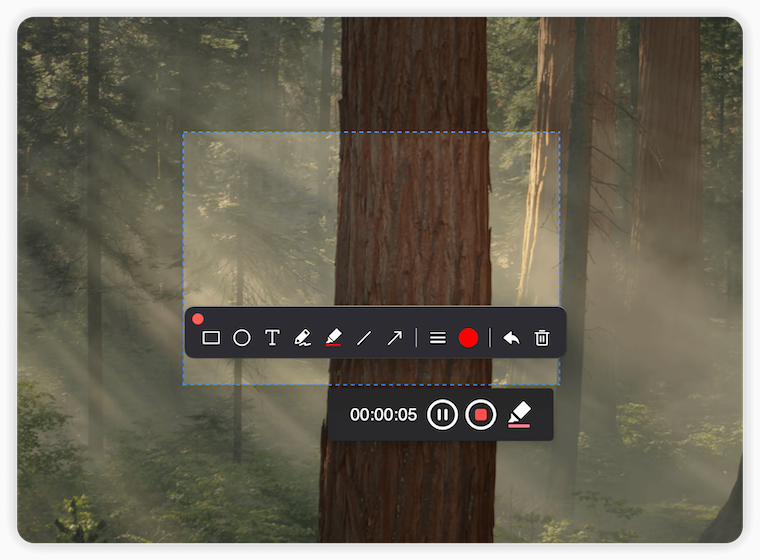Screen dimensions: 760x560
Task: Click bottom-right corner of recording selection
Action: [x=559, y=384]
